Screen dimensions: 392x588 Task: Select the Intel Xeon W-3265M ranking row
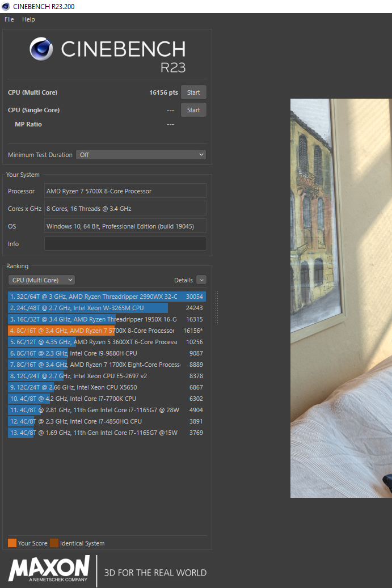click(x=107, y=308)
